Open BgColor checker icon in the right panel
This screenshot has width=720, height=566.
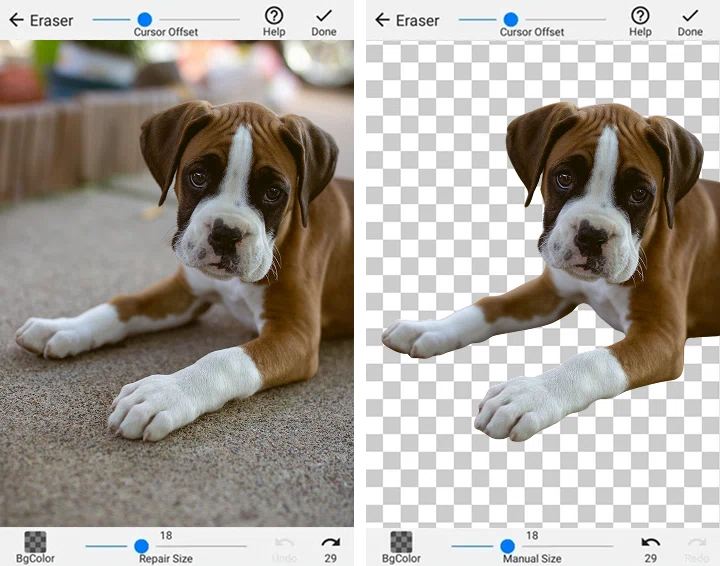point(402,542)
